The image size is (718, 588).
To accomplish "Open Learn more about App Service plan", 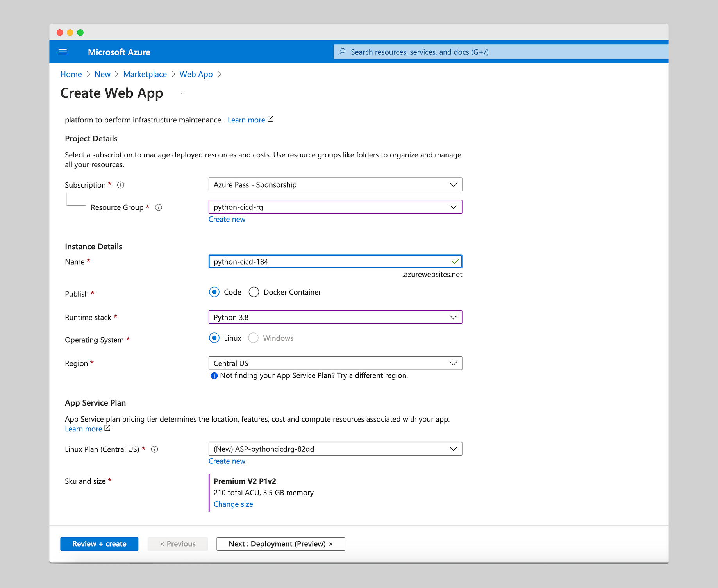I will point(83,429).
